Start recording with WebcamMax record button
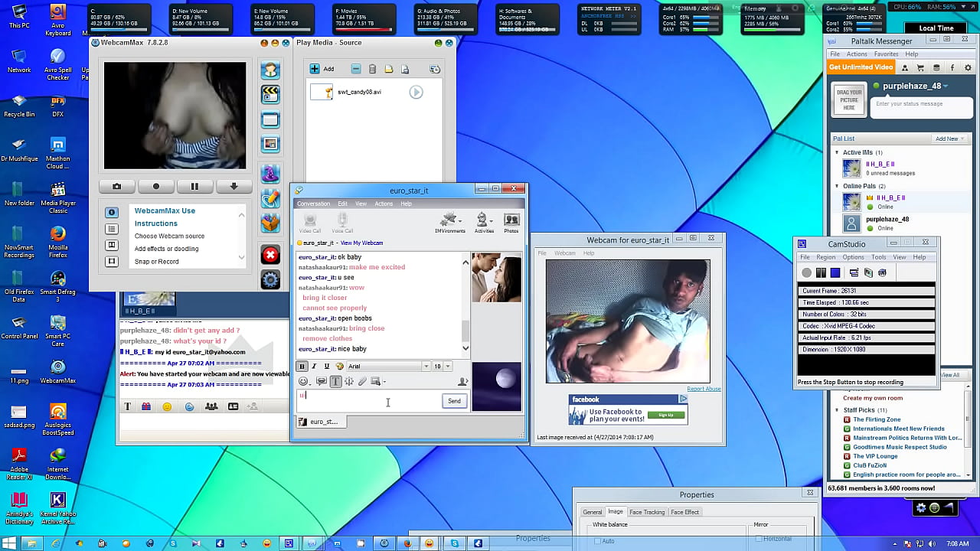980x551 pixels. pyautogui.click(x=155, y=186)
